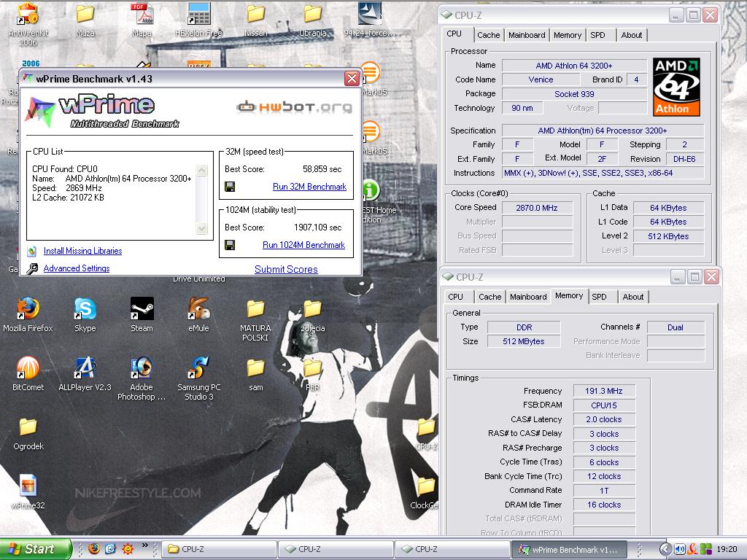Open the Mozilla Firefox desktop icon
The width and height of the screenshot is (747, 560).
(x=28, y=308)
